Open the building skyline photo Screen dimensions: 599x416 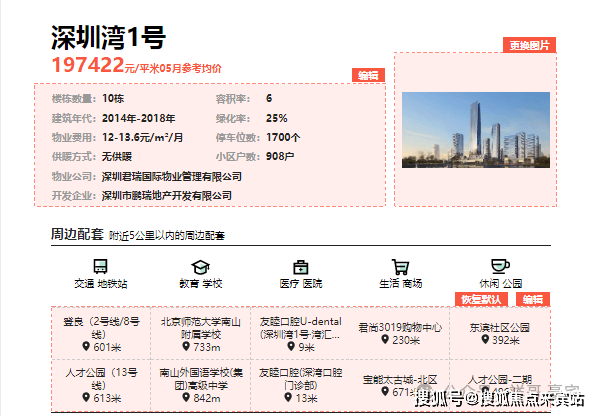476,130
